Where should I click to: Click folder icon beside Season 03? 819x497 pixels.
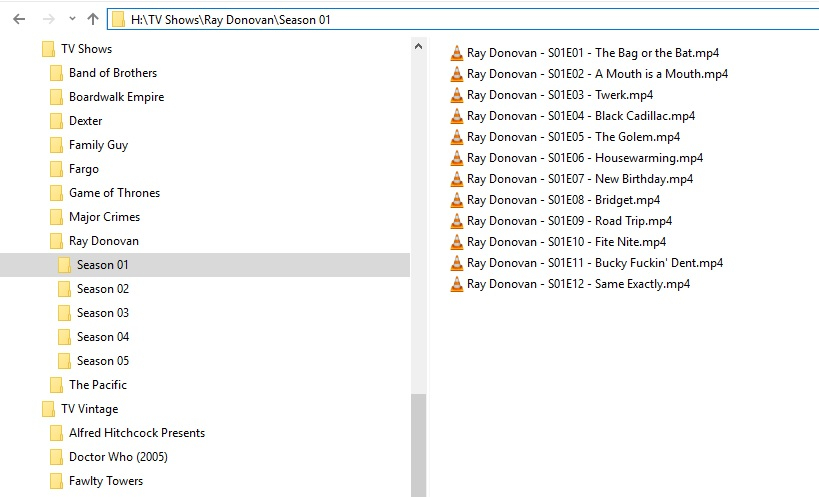[x=64, y=313]
